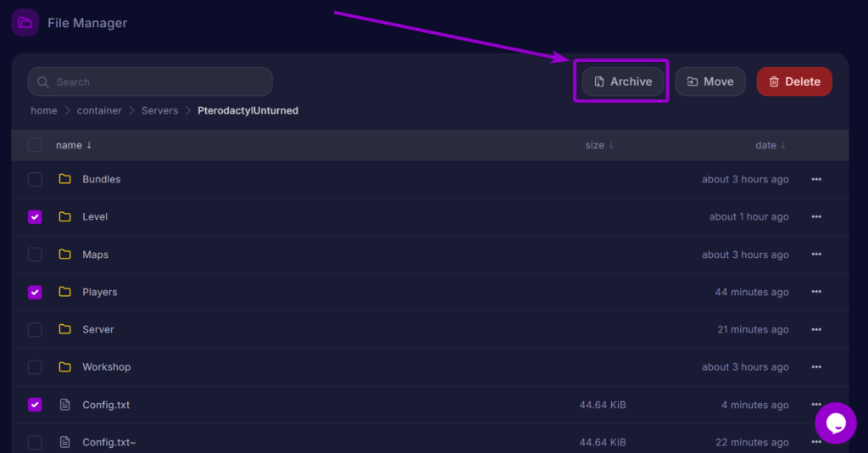This screenshot has width=868, height=453.
Task: Click the 'about 1 hour ago' date
Action: click(749, 216)
